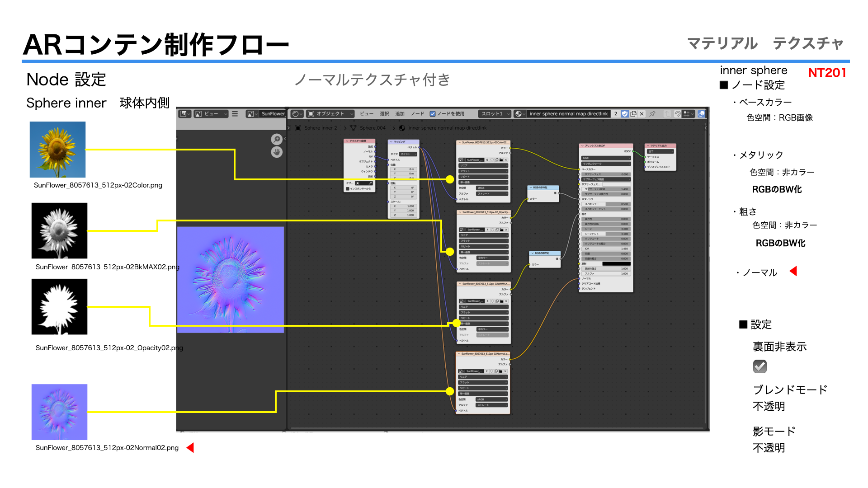The height and width of the screenshot is (488, 868).
Task: Open the スロット1 material slot dropdown
Action: tap(495, 114)
